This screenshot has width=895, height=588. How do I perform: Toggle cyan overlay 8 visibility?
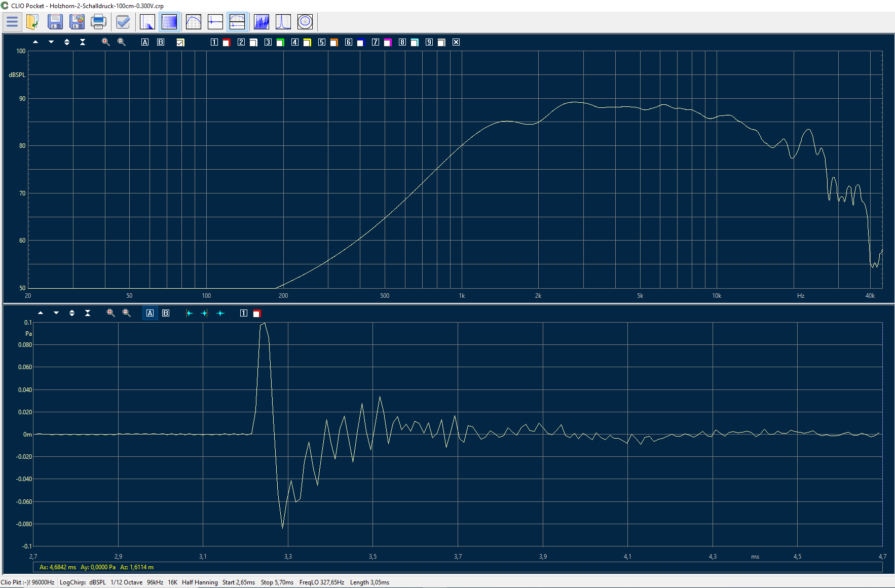click(415, 43)
